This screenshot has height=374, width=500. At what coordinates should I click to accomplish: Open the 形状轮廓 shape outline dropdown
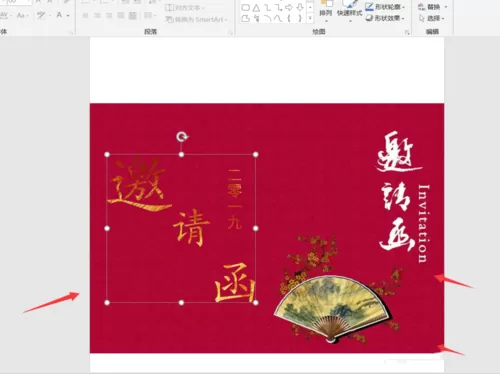pos(385,7)
